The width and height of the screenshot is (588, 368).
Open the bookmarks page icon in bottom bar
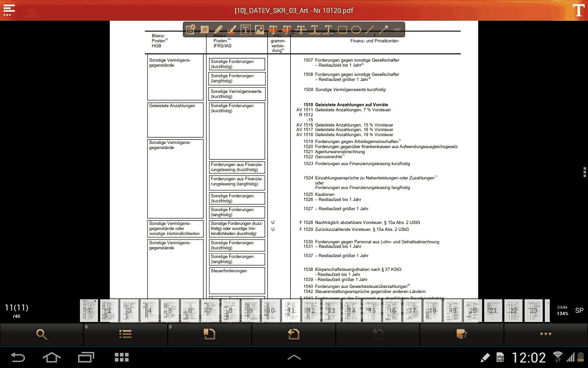[209, 334]
